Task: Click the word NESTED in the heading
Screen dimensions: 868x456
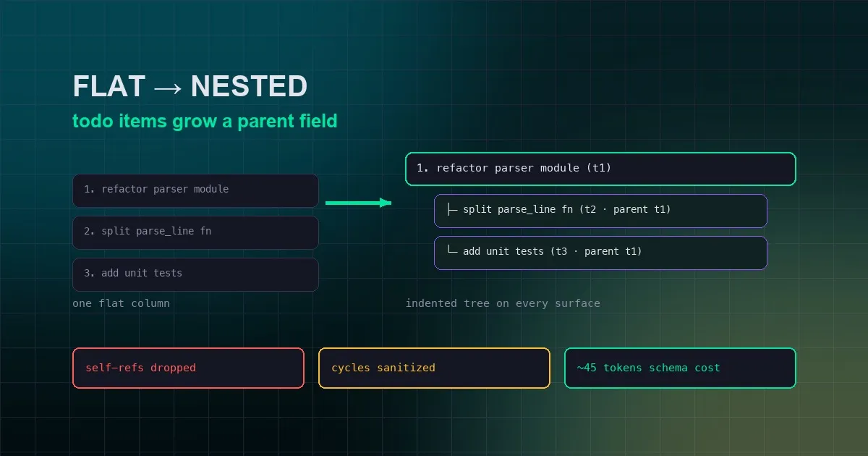Action: [x=250, y=87]
